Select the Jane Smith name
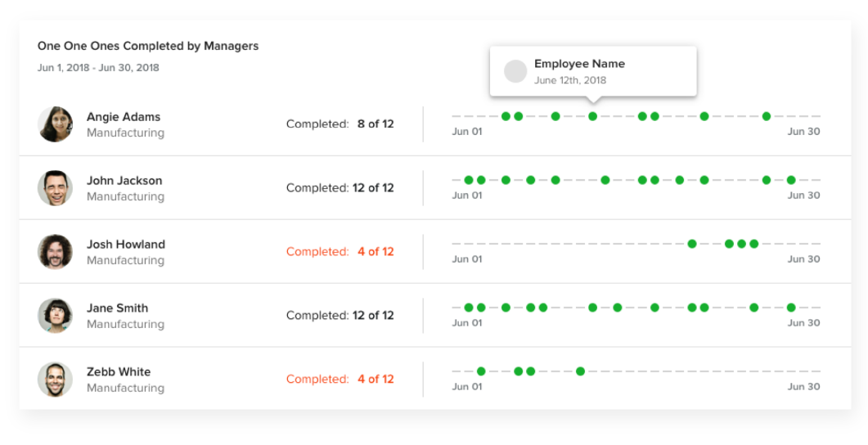The width and height of the screenshot is (868, 445). pos(118,308)
